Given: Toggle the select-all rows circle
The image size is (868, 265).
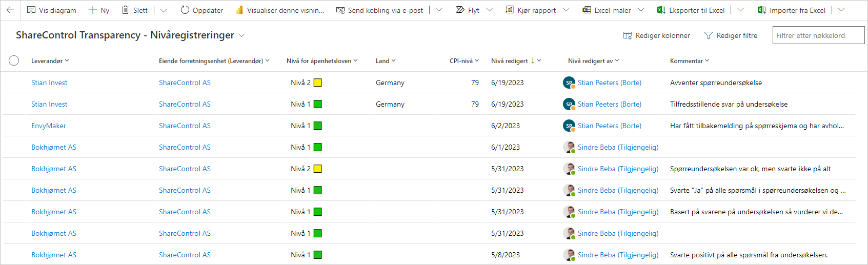Looking at the screenshot, I should (x=14, y=60).
